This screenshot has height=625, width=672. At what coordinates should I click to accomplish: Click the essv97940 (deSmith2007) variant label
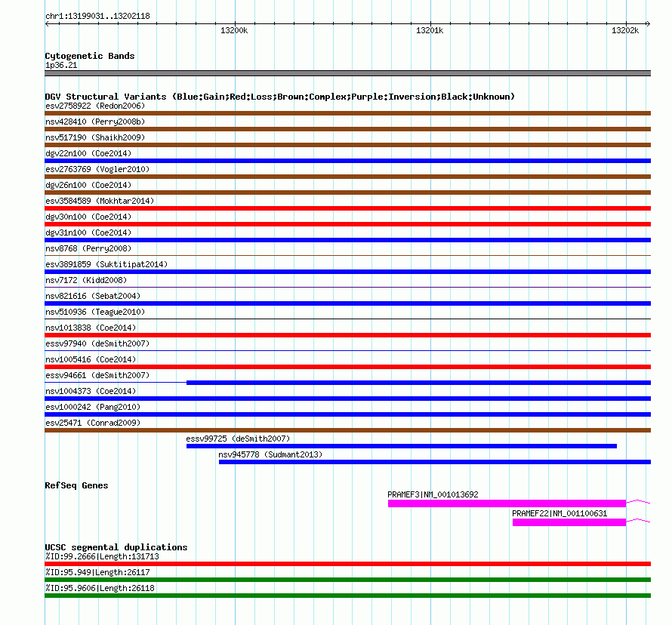97,343
